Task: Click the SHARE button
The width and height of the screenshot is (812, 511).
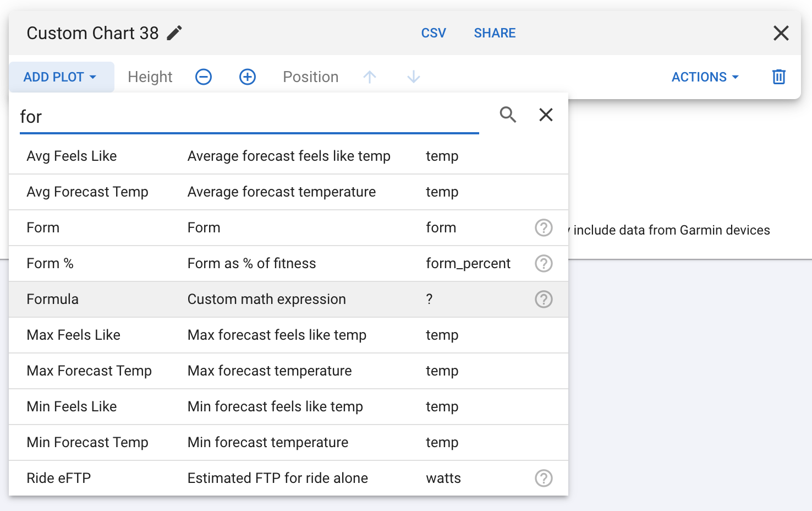Action: 495,33
